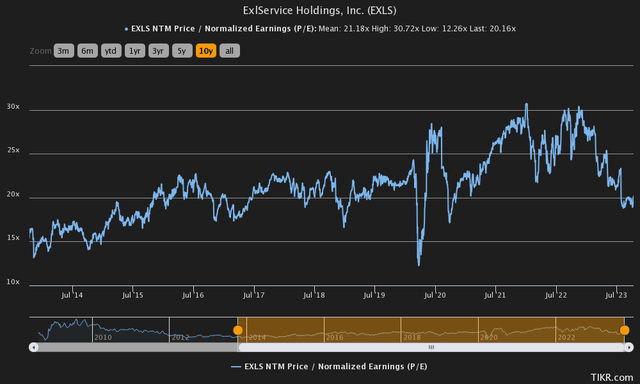Click the 30x y-axis label

(x=13, y=107)
